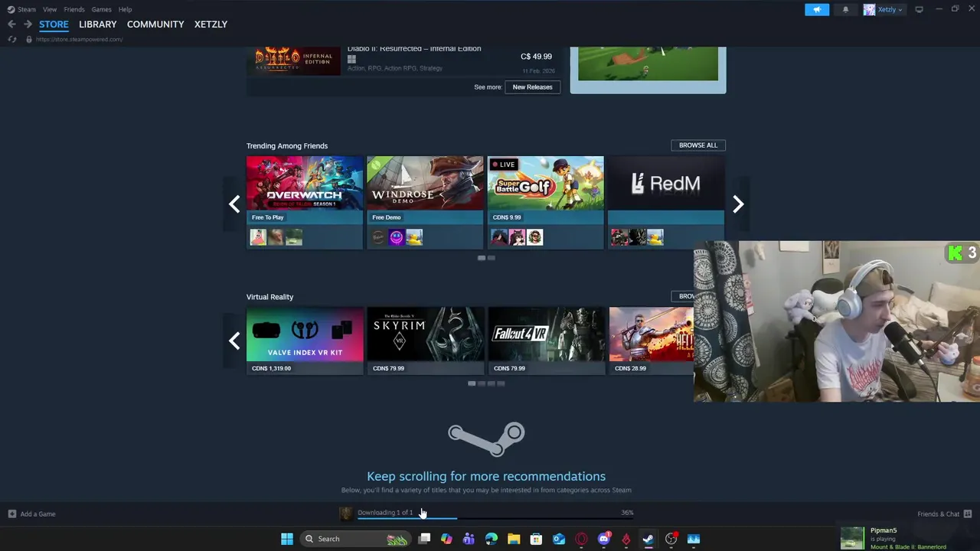980x551 pixels.
Task: Open OBS Studio in the taskbar
Action: [x=671, y=539]
